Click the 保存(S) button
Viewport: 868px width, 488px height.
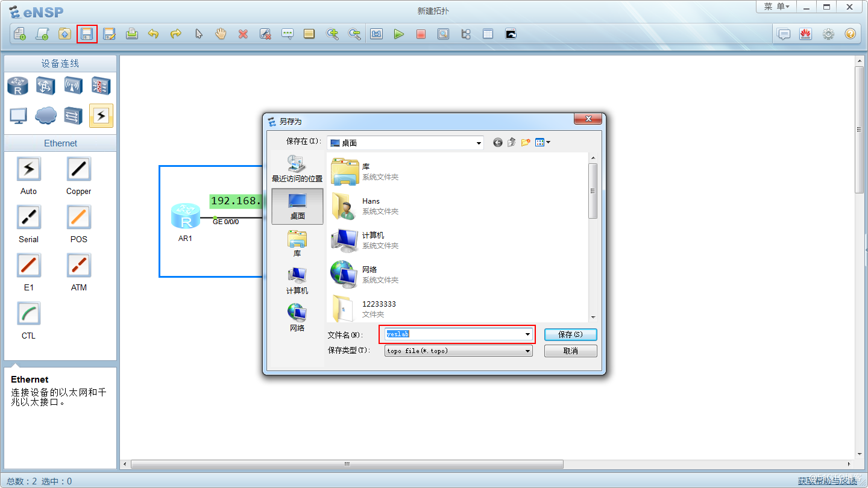coord(570,334)
